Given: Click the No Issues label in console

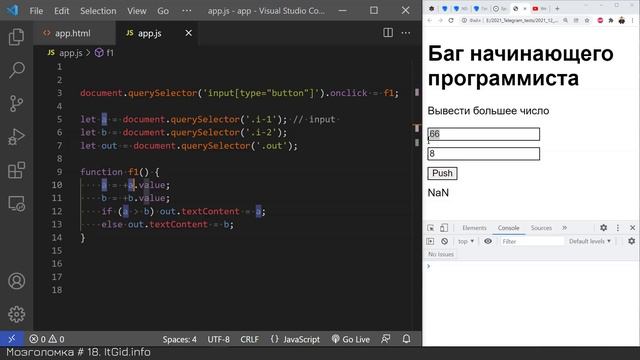Looking at the screenshot, I should 441,254.
